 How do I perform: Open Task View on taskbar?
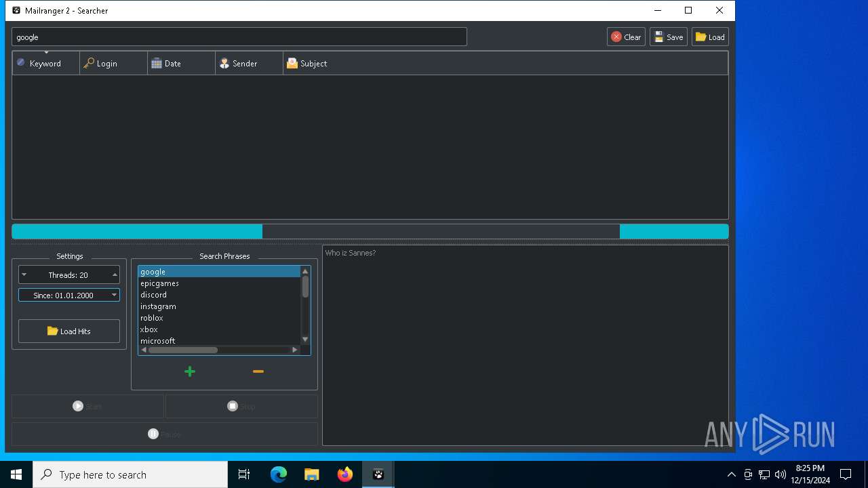pos(244,474)
